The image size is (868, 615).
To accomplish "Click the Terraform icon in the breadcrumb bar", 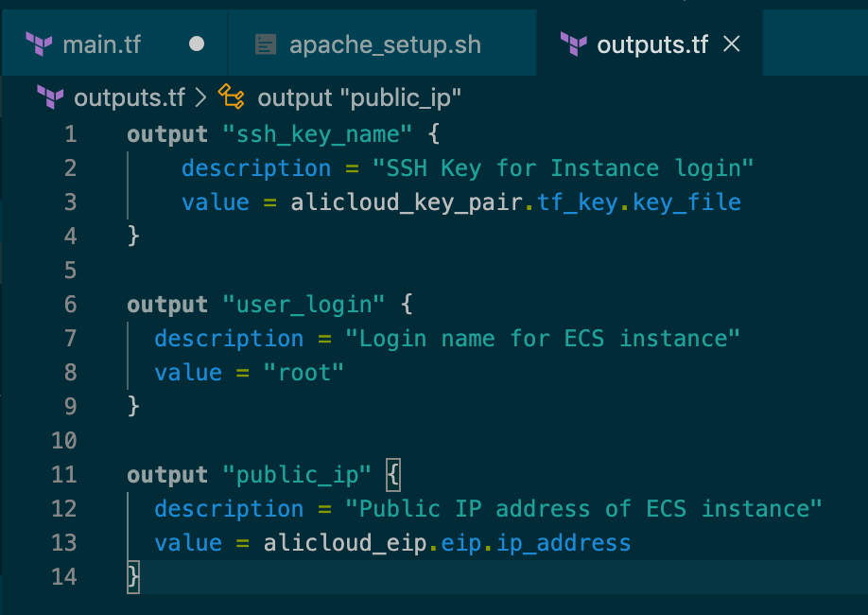I will (x=50, y=97).
